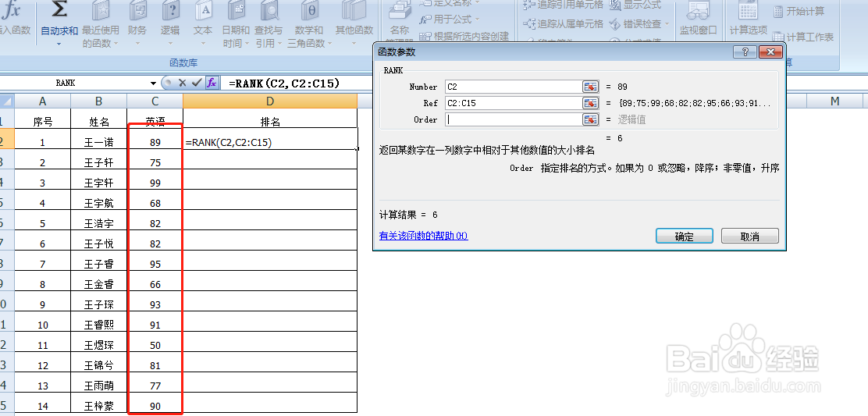Screen dimensions: 868x416
Task: Click into the empty Order field
Action: [514, 119]
